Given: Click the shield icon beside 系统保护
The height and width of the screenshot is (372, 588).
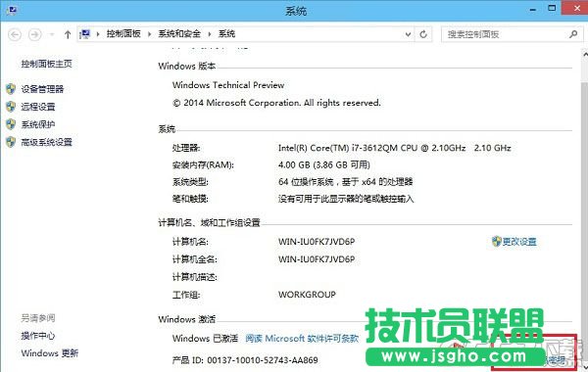Looking at the screenshot, I should point(11,124).
